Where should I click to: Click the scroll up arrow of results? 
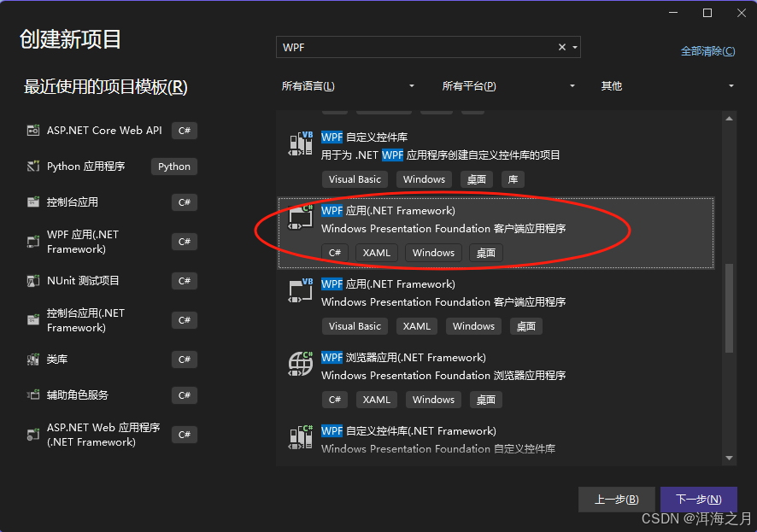tap(730, 119)
